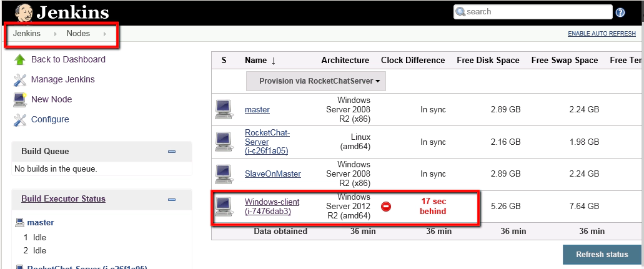Select New Node in sidebar
The height and width of the screenshot is (269, 644).
point(51,99)
